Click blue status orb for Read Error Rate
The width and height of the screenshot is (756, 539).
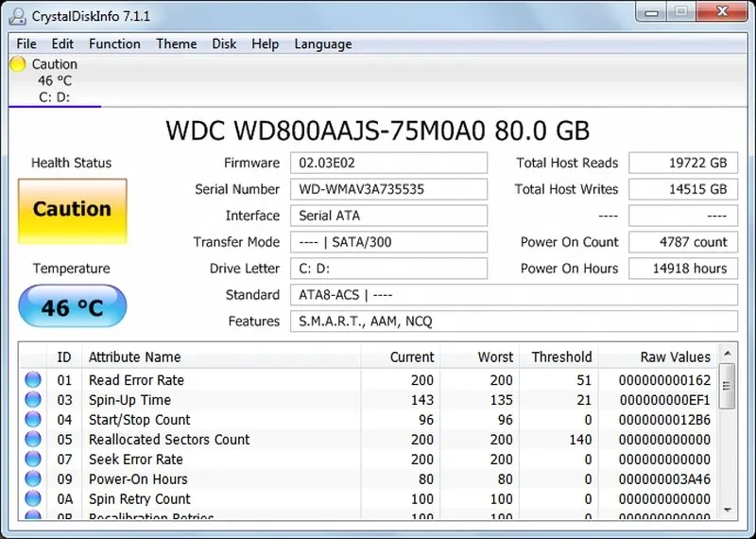33,380
